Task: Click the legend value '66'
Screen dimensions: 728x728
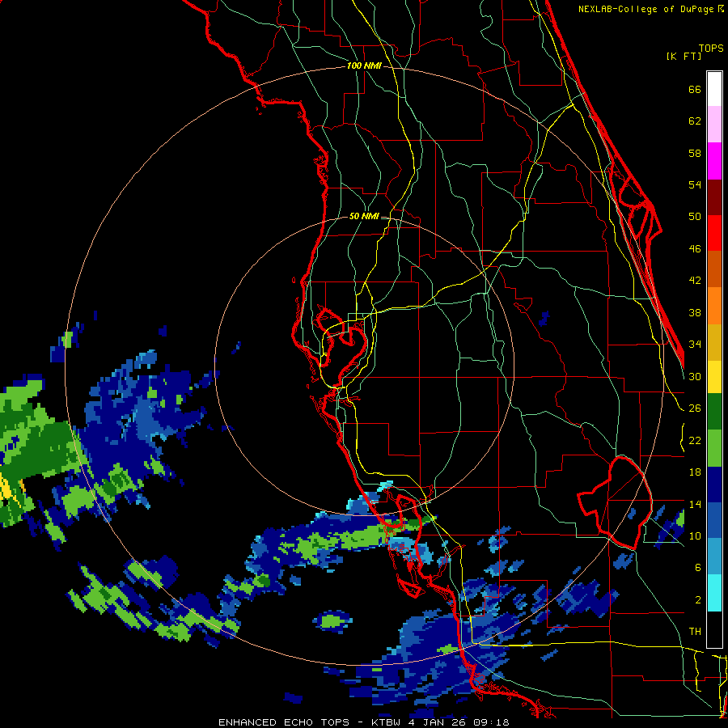Action: tap(695, 90)
